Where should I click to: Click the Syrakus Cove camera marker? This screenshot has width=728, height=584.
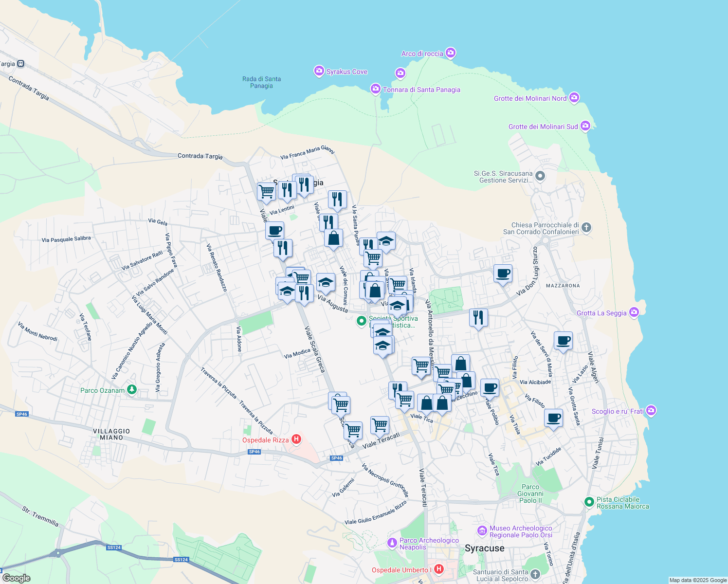(319, 72)
